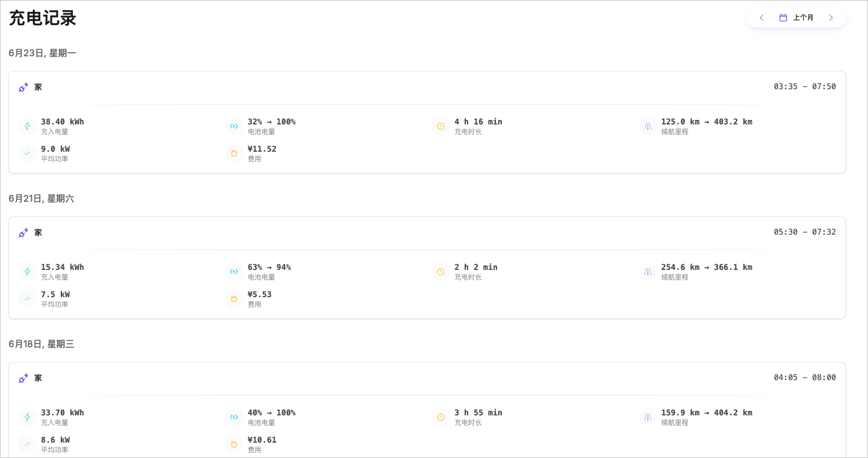The image size is (868, 458).
Task: Click the battery icon beside 32% → 100%
Action: pyautogui.click(x=234, y=126)
